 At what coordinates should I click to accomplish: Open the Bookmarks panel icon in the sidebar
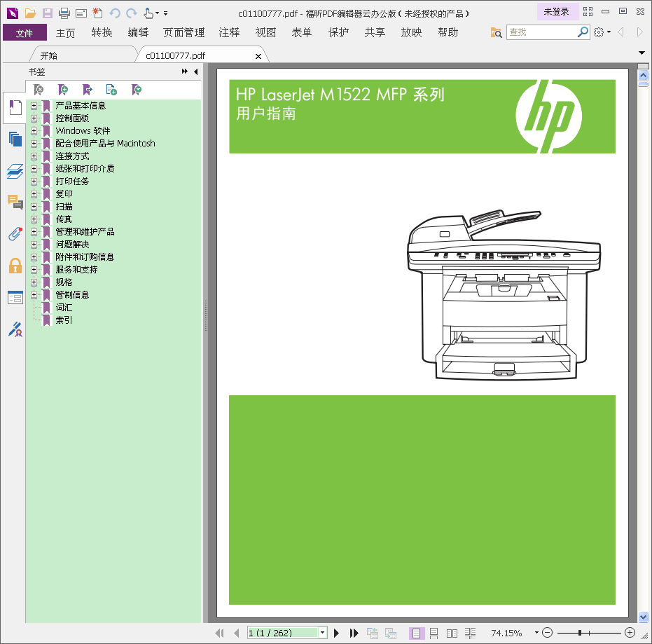[x=15, y=108]
